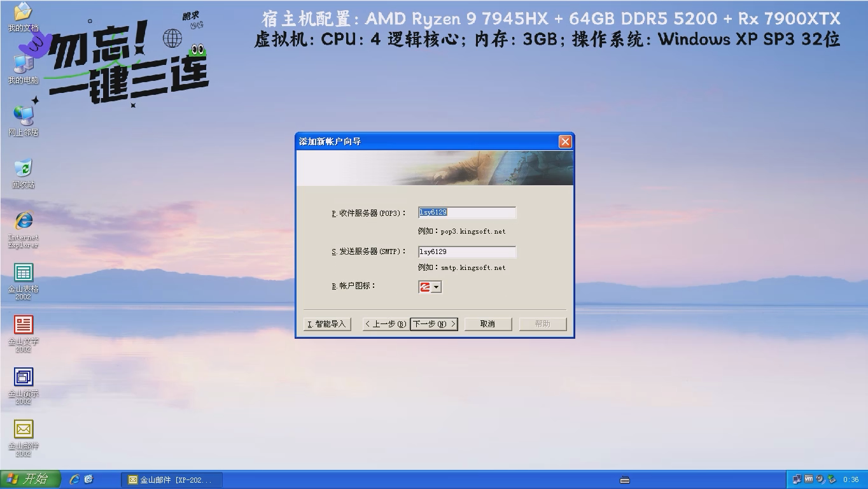This screenshot has width=868, height=489.
Task: Click the 添加新帐户向导 dialog title bar
Action: [x=435, y=141]
